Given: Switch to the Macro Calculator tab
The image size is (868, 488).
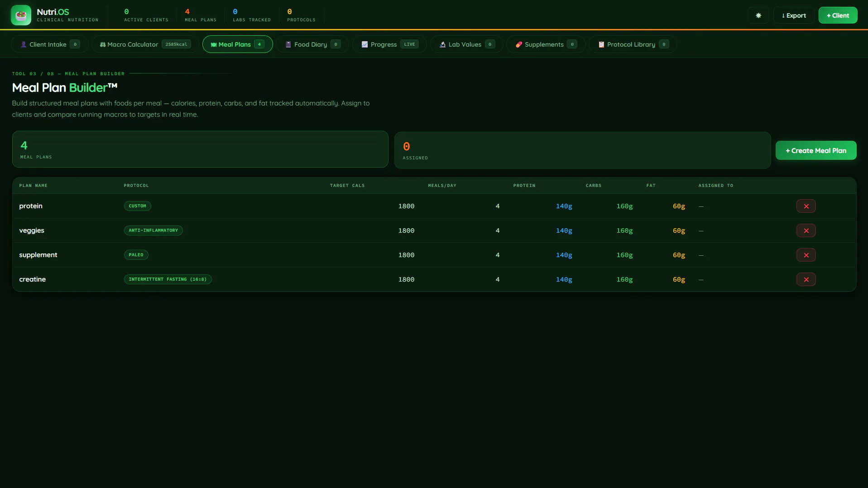Looking at the screenshot, I should (x=145, y=44).
